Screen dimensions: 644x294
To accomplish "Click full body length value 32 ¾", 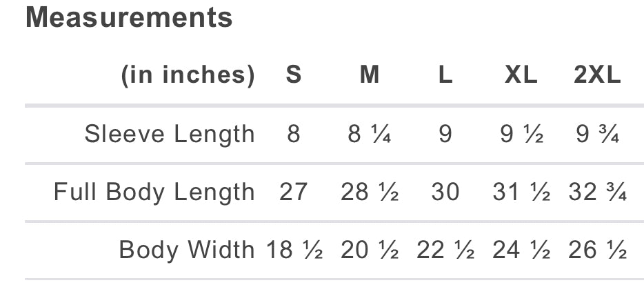I will [597, 192].
